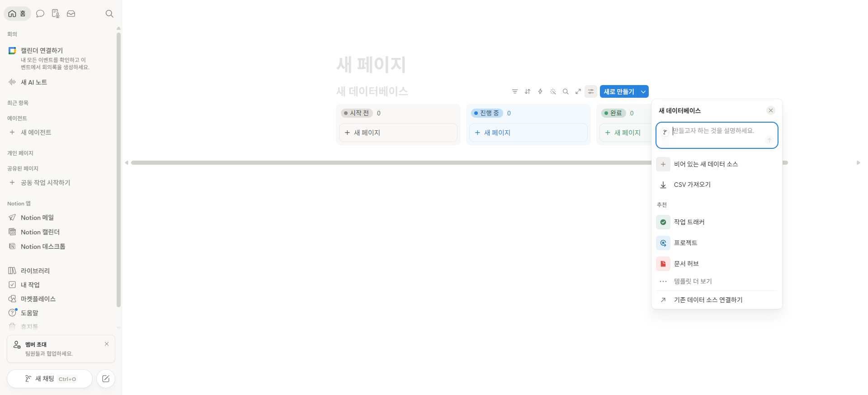Add 새 페이지 under 완료
This screenshot has width=868, height=395.
click(x=625, y=133)
